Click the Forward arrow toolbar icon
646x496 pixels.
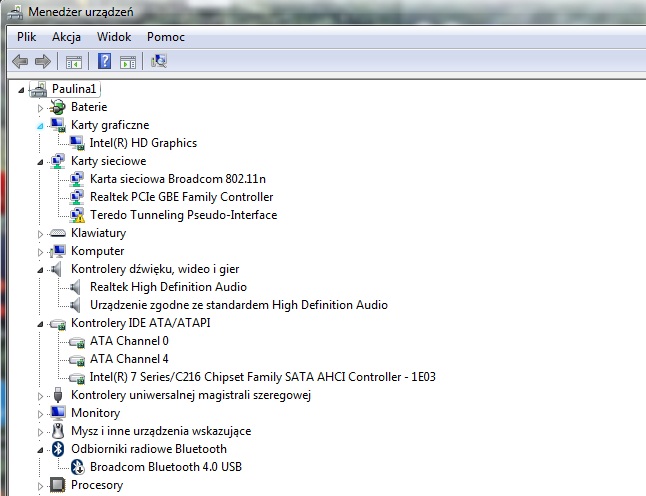point(43,62)
